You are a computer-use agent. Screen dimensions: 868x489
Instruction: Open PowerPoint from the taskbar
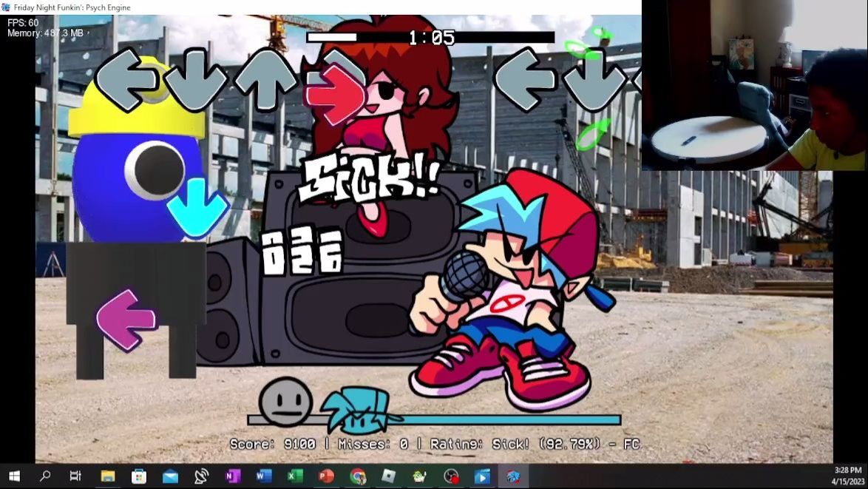[326, 476]
